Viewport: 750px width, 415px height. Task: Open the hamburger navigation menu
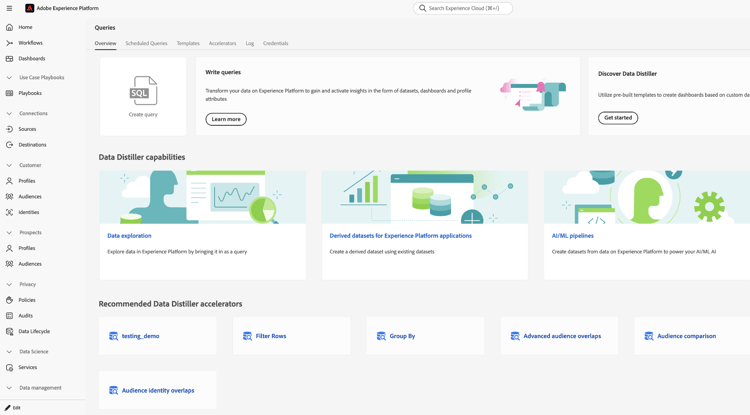coord(9,8)
